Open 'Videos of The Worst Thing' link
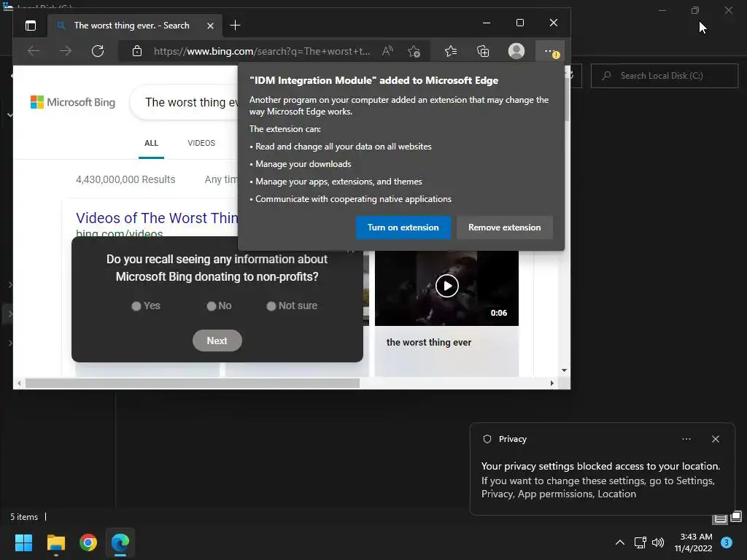 coord(157,218)
